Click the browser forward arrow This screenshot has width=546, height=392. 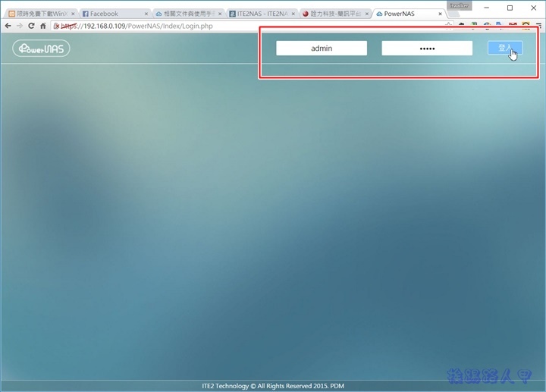(x=20, y=26)
